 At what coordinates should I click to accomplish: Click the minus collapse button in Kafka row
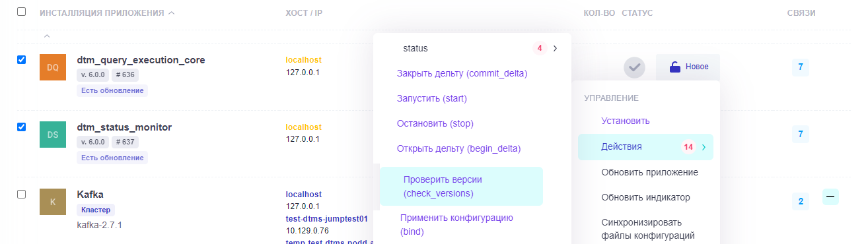(830, 196)
